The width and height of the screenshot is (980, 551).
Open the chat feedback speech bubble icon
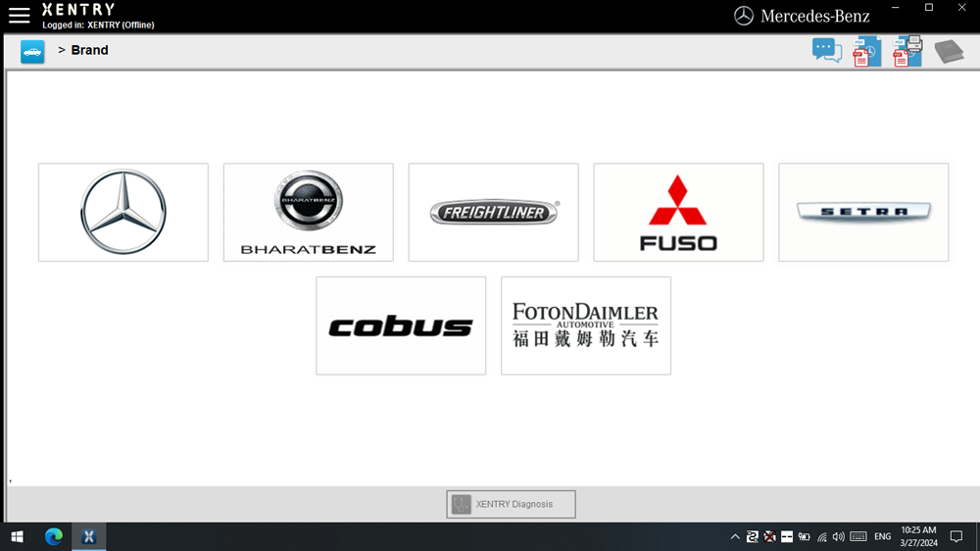pyautogui.click(x=827, y=51)
